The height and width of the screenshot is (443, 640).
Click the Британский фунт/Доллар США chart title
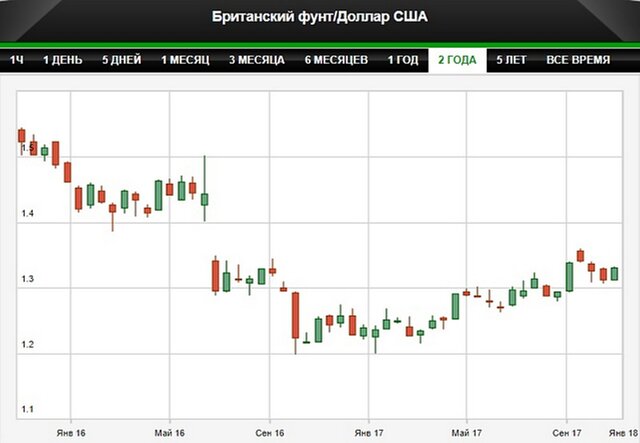(x=319, y=17)
